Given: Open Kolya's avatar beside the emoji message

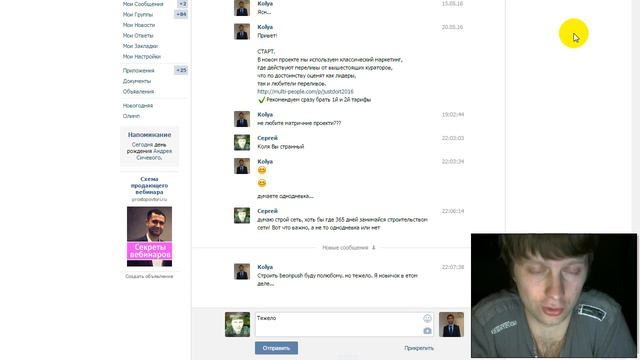Looking at the screenshot, I should pyautogui.click(x=242, y=166).
